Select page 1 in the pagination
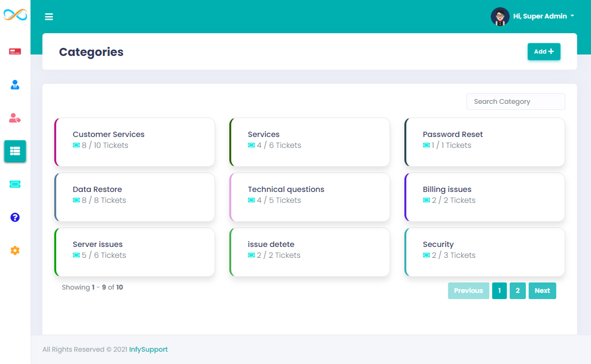This screenshot has width=591, height=364. (x=499, y=291)
